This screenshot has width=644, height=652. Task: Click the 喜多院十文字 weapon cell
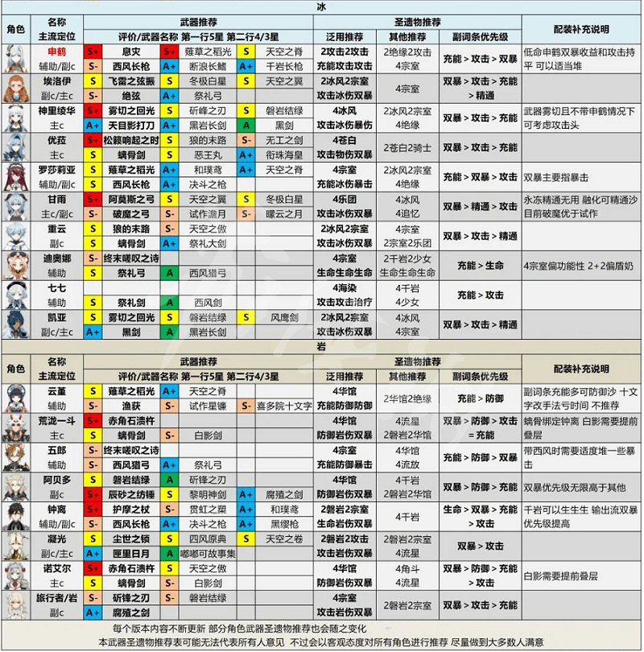(284, 406)
